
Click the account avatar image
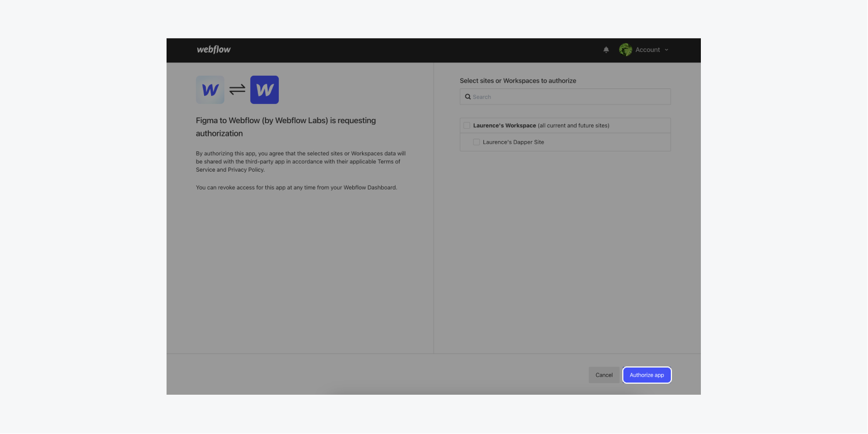tap(626, 50)
